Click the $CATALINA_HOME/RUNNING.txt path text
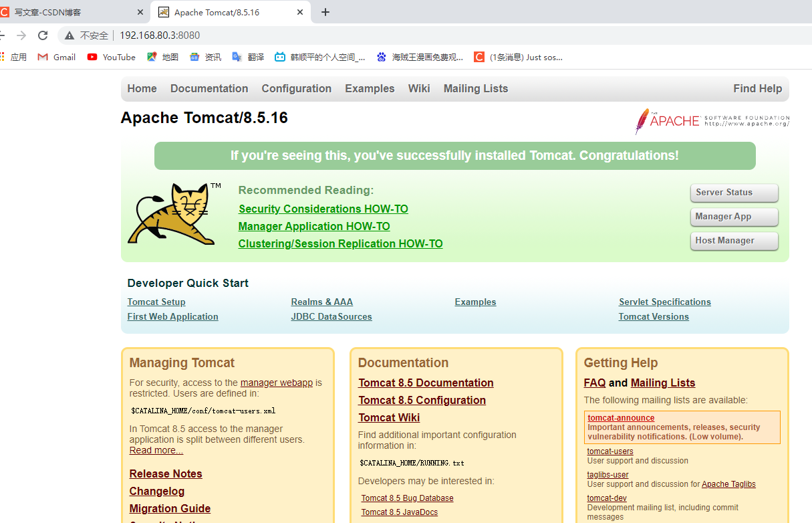The width and height of the screenshot is (812, 523). pyautogui.click(x=412, y=463)
